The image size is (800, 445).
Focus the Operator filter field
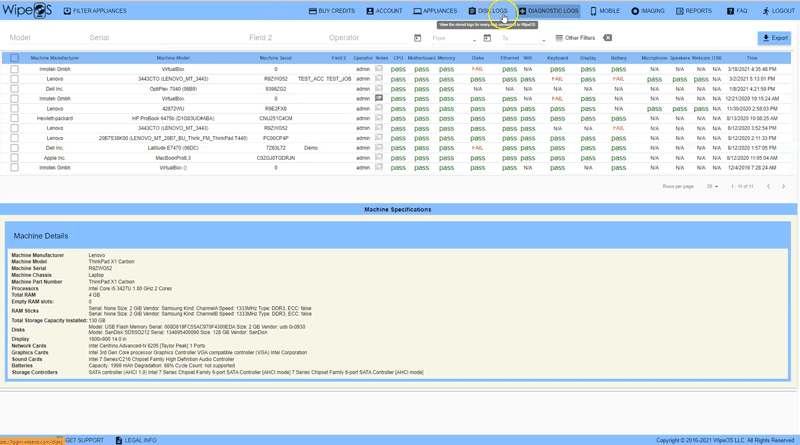[x=364, y=38]
